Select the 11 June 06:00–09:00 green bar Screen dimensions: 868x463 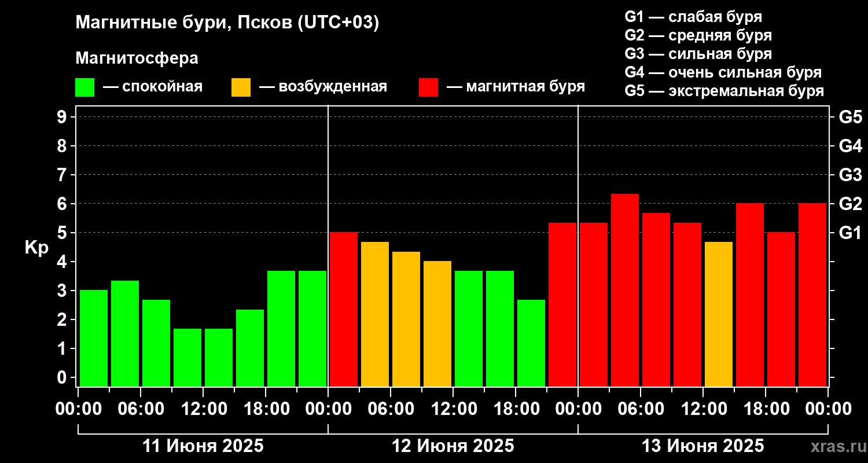(x=156, y=343)
